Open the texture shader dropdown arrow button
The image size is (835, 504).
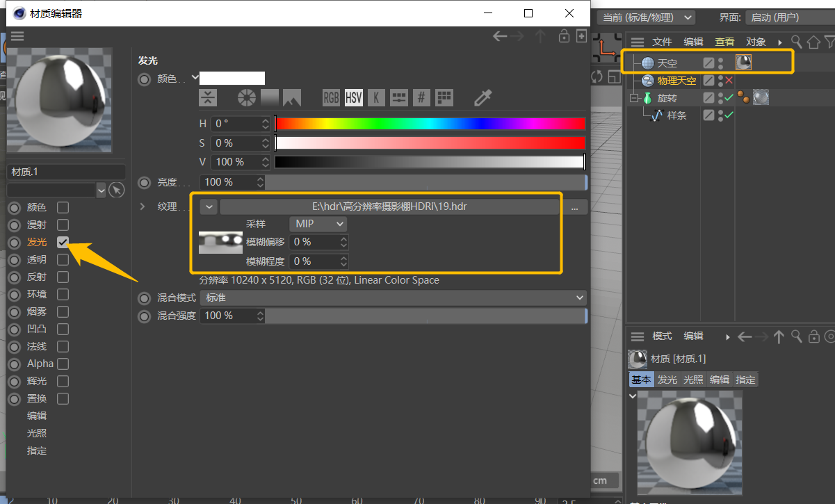[x=208, y=206]
